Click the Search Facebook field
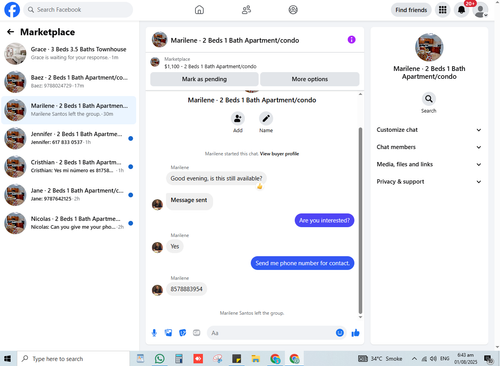 78,10
